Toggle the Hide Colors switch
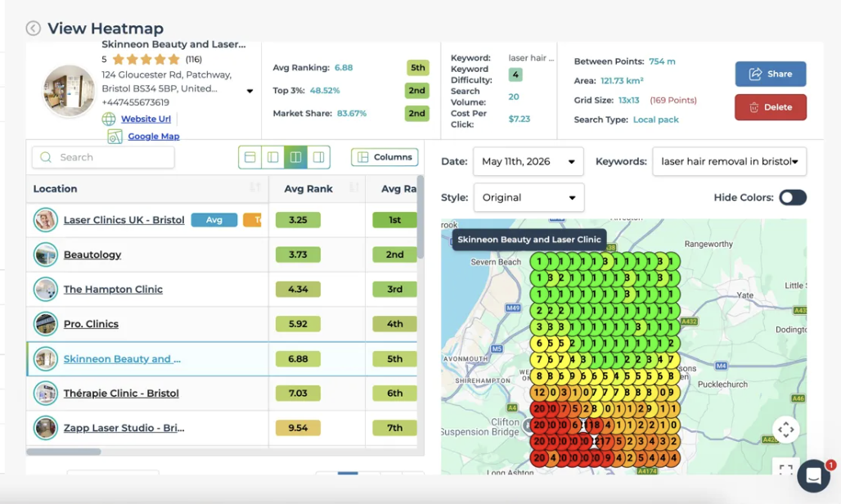This screenshot has height=504, width=841. pyautogui.click(x=793, y=197)
